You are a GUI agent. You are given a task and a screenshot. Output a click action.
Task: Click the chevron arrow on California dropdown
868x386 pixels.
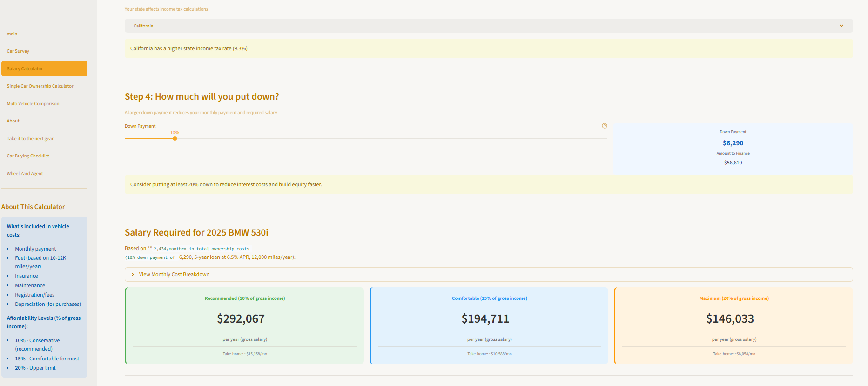pos(841,26)
